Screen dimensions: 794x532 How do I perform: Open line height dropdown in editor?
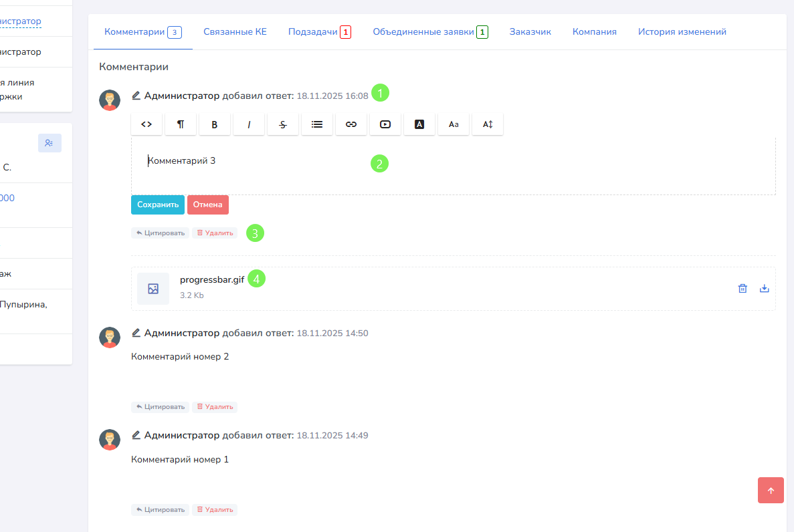pyautogui.click(x=488, y=124)
